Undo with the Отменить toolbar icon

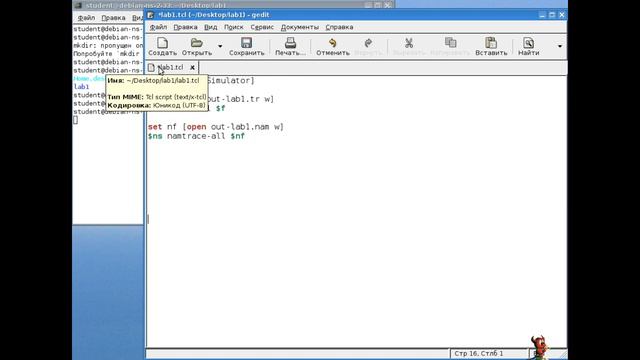click(x=333, y=43)
